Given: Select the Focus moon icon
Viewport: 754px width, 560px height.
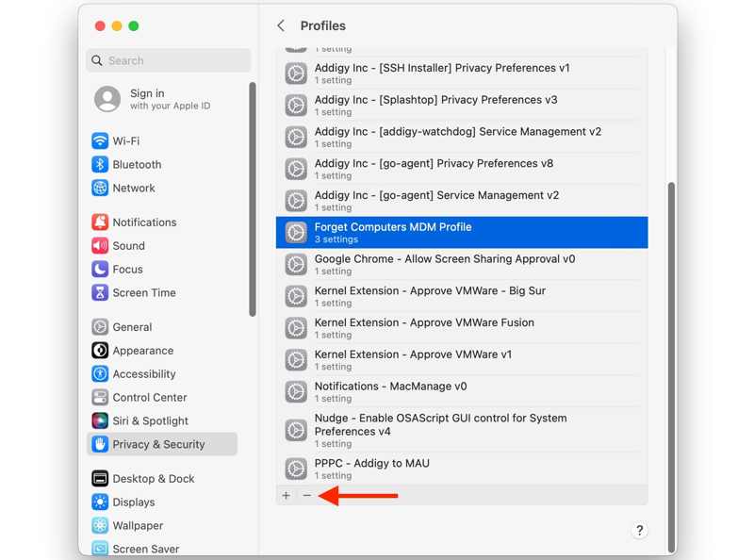Looking at the screenshot, I should (100, 269).
